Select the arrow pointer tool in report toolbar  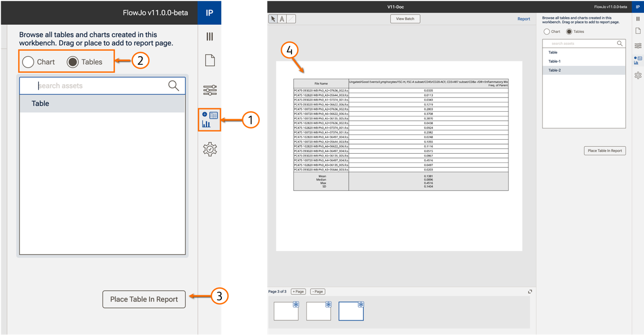tap(273, 19)
